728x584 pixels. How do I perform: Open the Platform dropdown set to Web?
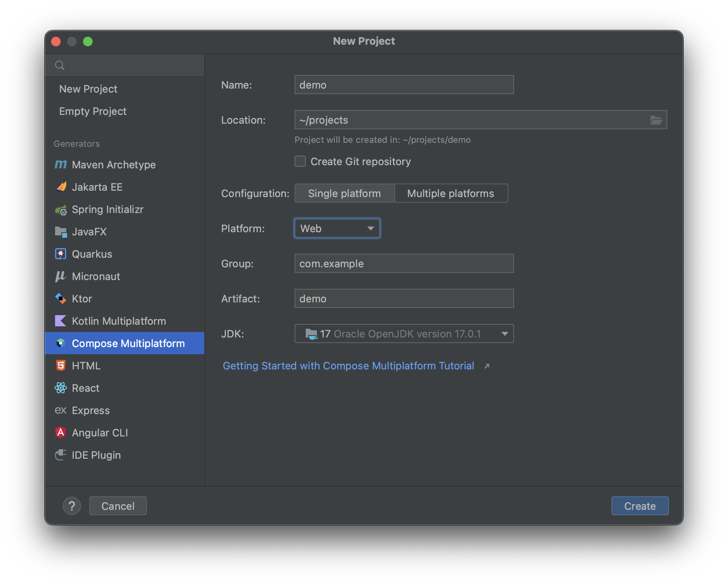coord(337,228)
